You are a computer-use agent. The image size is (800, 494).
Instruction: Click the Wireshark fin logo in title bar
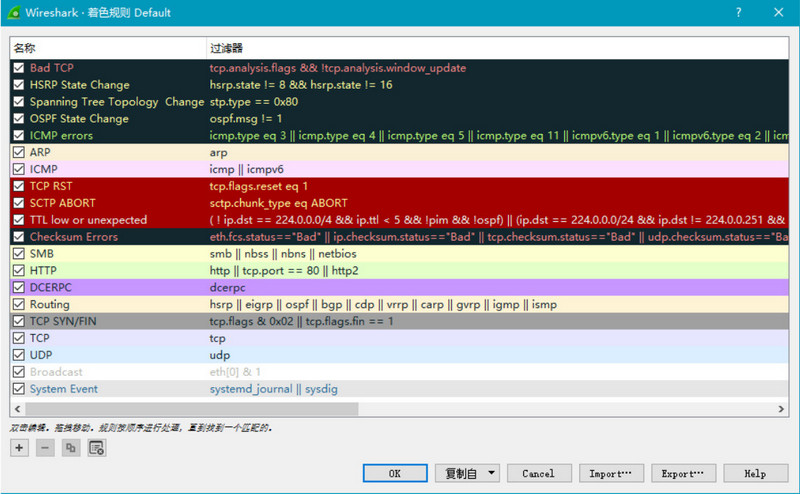[14, 12]
